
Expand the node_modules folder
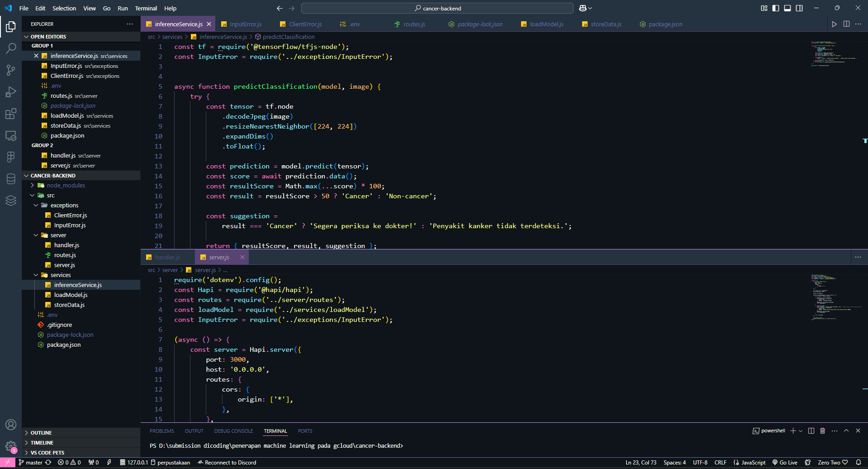tap(81, 185)
